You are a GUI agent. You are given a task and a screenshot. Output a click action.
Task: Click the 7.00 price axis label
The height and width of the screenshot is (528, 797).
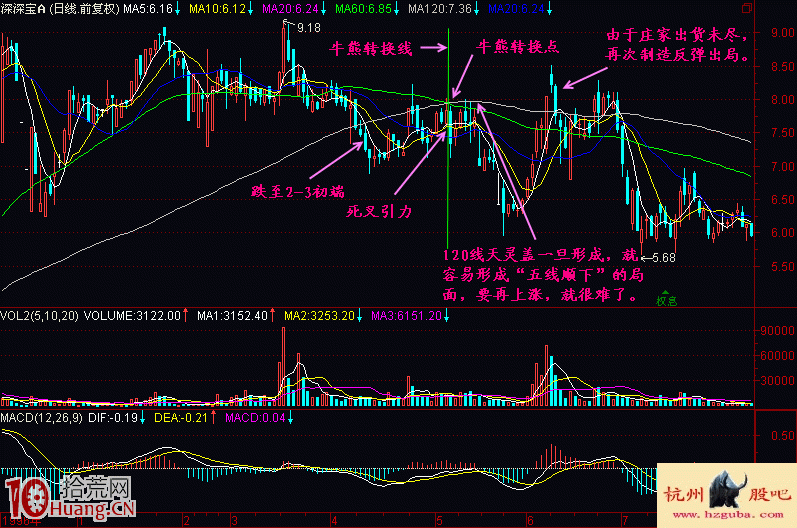click(783, 167)
